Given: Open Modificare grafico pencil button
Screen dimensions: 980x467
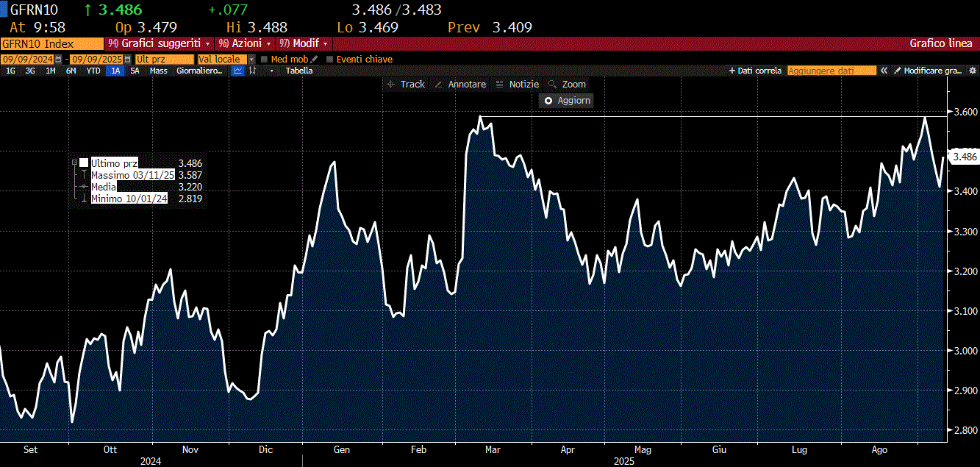Looking at the screenshot, I should coord(928,71).
